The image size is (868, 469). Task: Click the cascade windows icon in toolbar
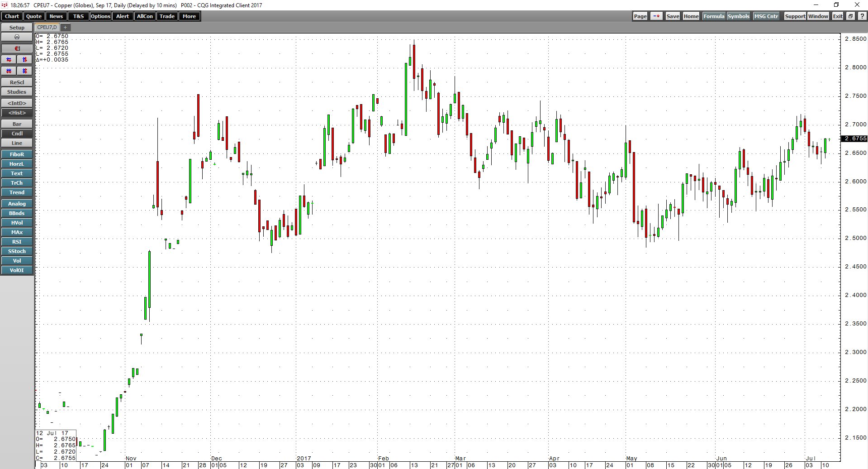coord(851,16)
